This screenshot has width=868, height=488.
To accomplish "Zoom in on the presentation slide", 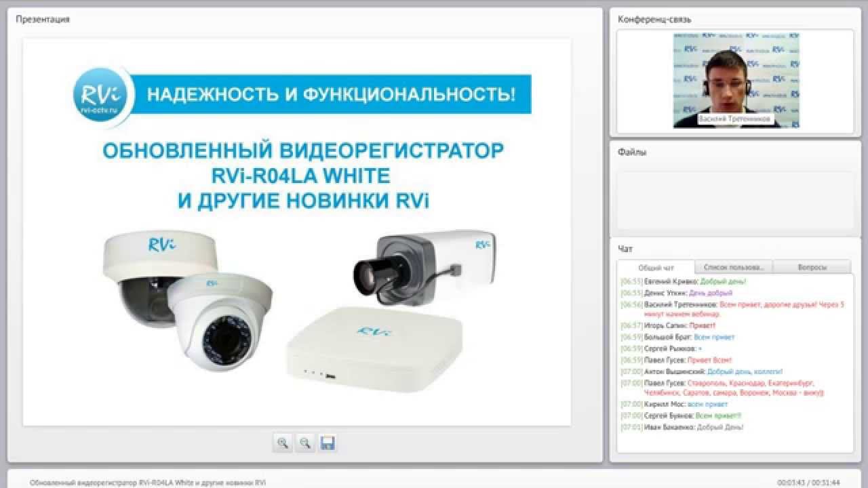I will 283,443.
